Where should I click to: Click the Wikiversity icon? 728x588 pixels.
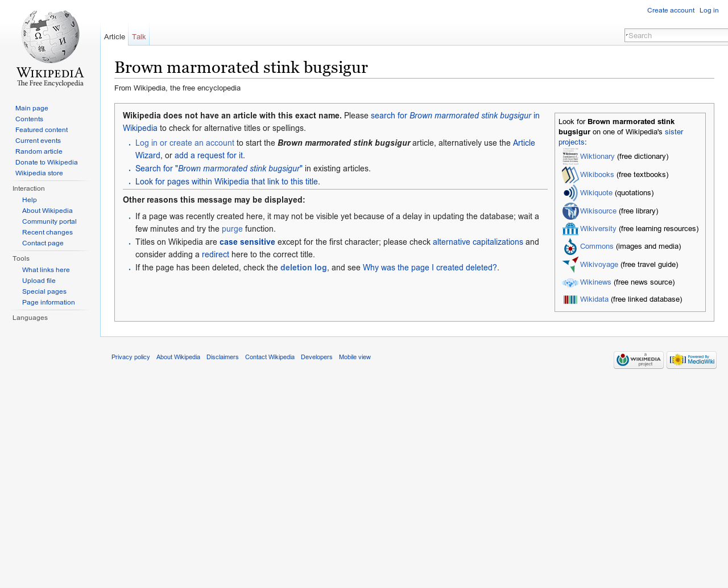click(570, 229)
